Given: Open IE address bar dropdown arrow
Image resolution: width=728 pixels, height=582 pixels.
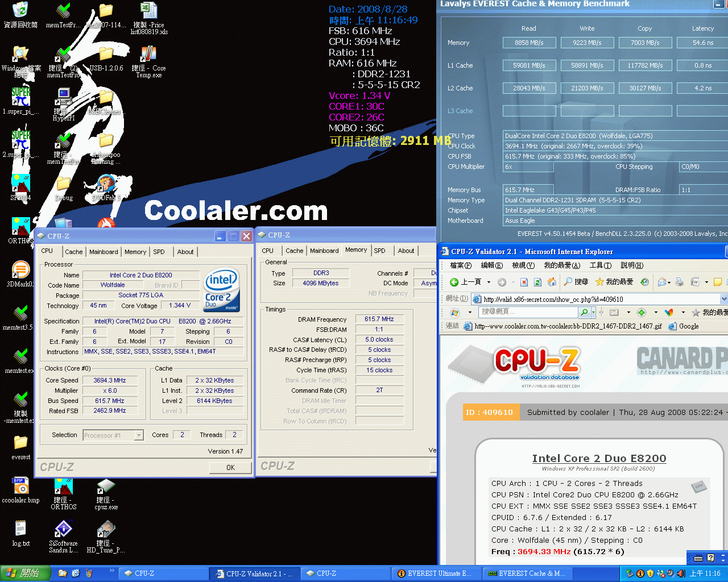Looking at the screenshot, I should coord(723,299).
